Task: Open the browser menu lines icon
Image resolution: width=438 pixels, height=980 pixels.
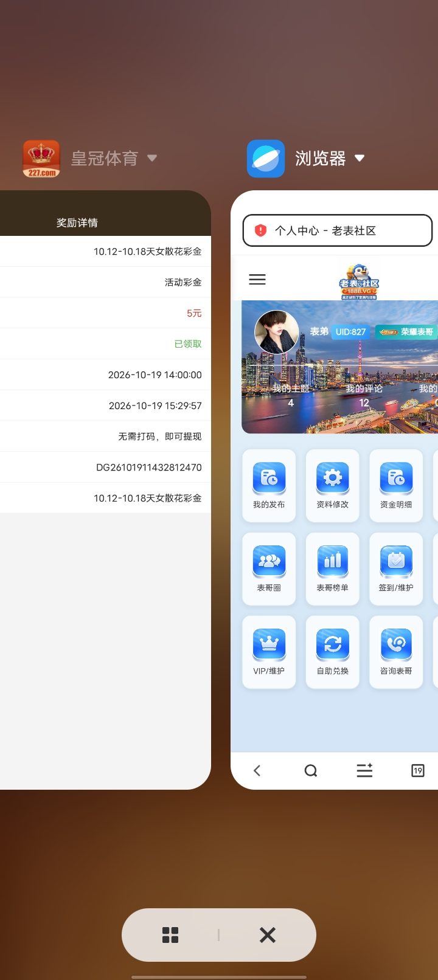Action: [364, 771]
